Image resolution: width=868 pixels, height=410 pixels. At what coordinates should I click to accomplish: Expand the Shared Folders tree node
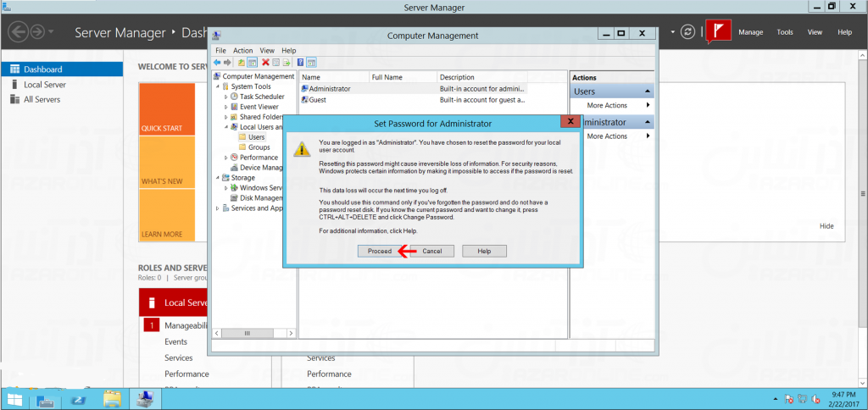(225, 117)
